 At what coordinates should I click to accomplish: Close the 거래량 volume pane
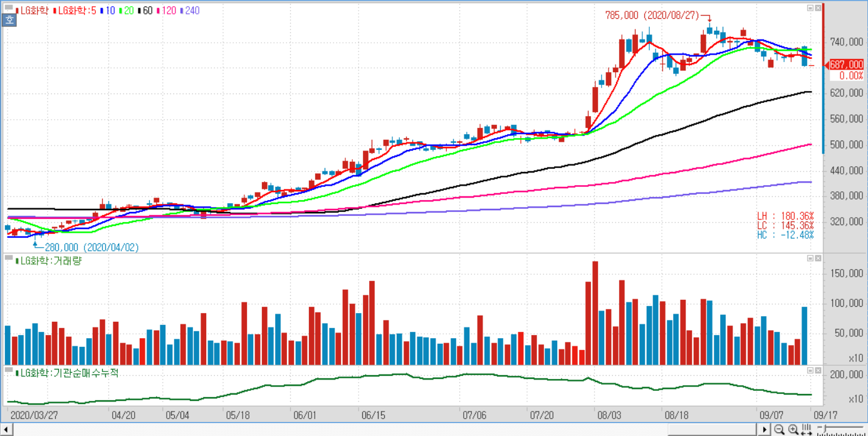(817, 258)
